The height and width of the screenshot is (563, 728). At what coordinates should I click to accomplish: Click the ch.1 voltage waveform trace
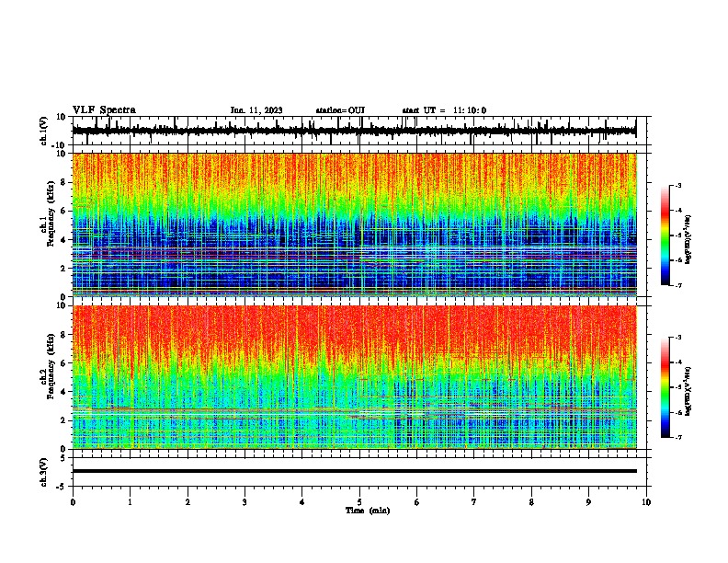[x=354, y=131]
